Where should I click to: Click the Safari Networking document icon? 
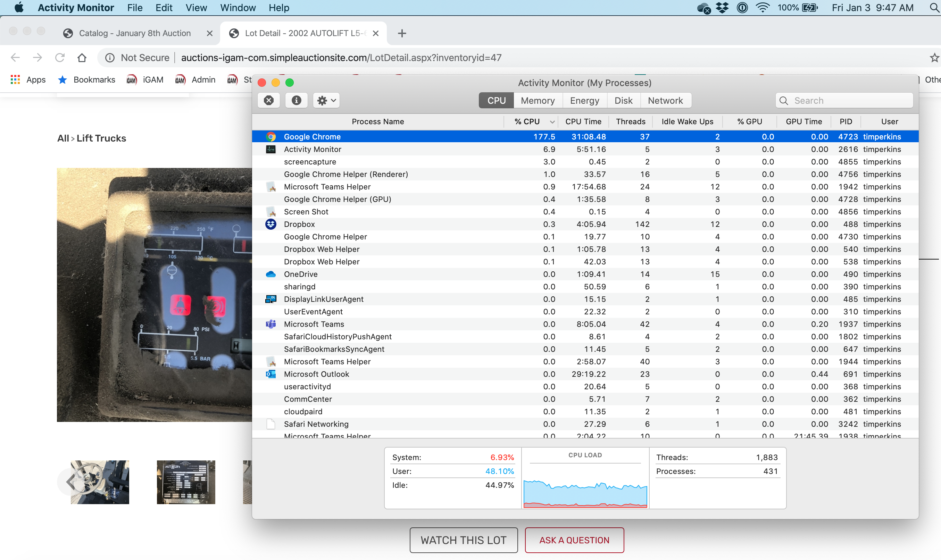[271, 424]
